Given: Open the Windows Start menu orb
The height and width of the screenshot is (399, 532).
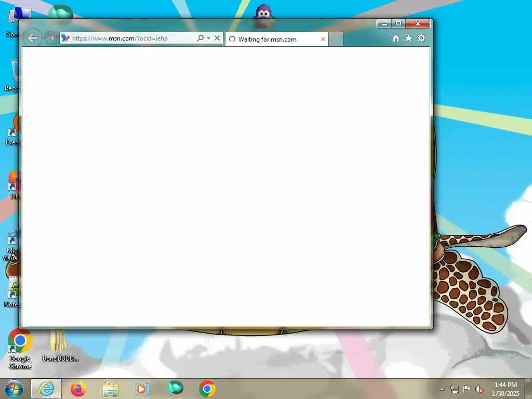Looking at the screenshot, I should pyautogui.click(x=14, y=389).
